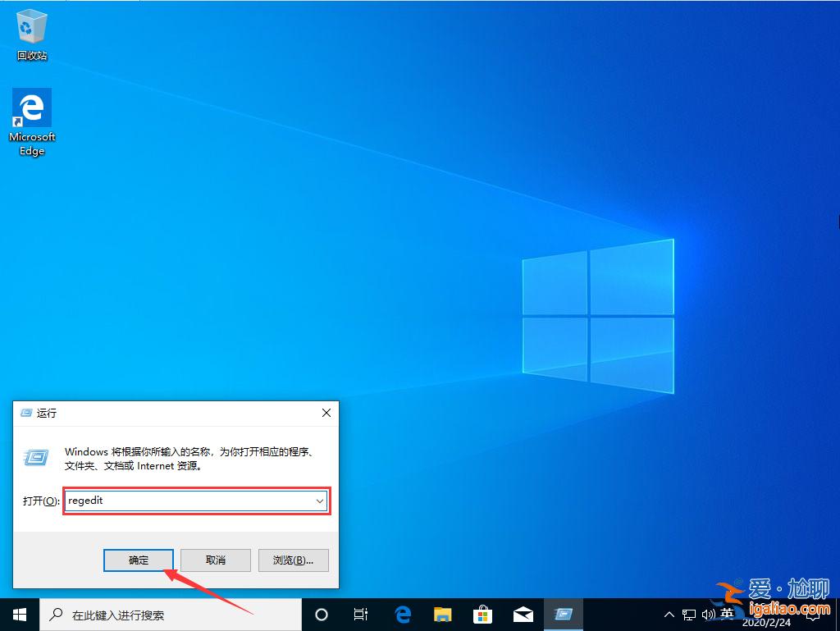Open File Explorer from the taskbar
840x631 pixels.
pyautogui.click(x=443, y=614)
